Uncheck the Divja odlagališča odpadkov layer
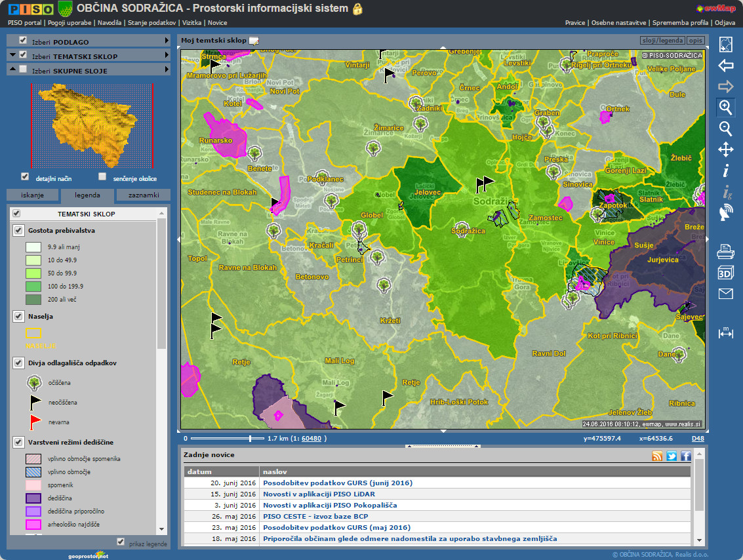Image resolution: width=743 pixels, height=560 pixels. 18,362
